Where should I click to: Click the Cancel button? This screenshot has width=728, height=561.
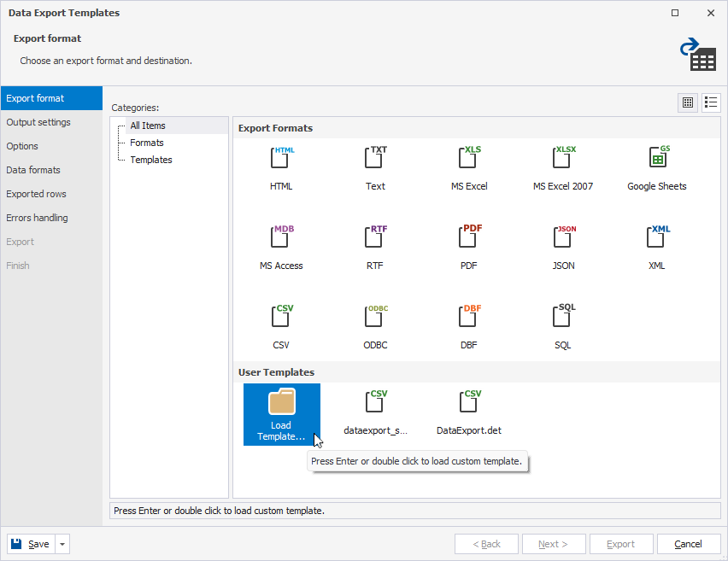tap(688, 544)
